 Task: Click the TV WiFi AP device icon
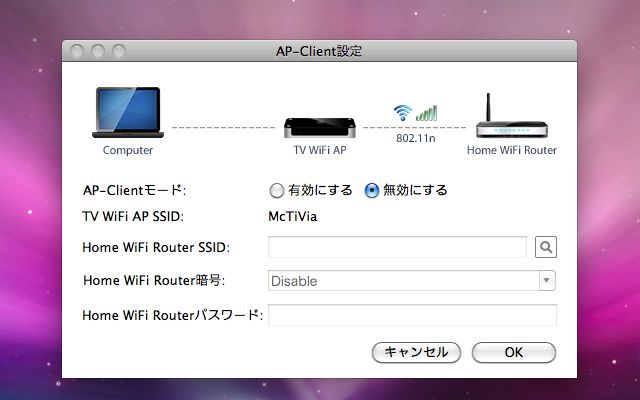tap(320, 127)
